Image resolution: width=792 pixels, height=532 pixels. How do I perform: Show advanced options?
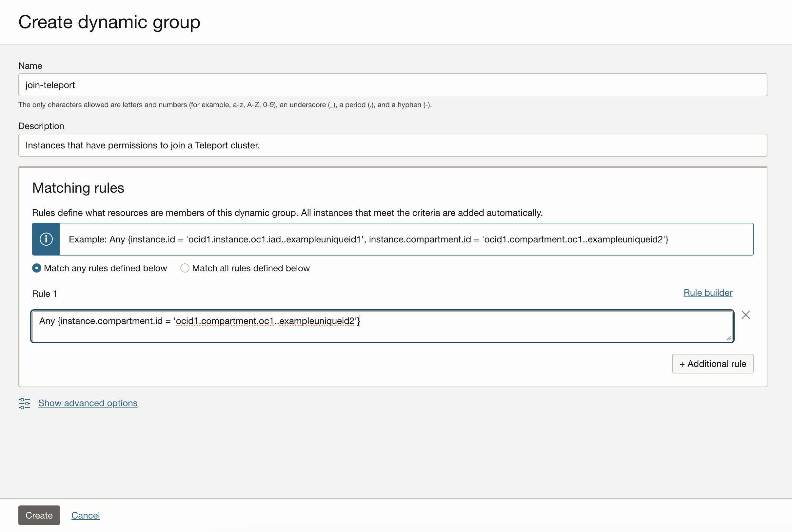coord(88,403)
